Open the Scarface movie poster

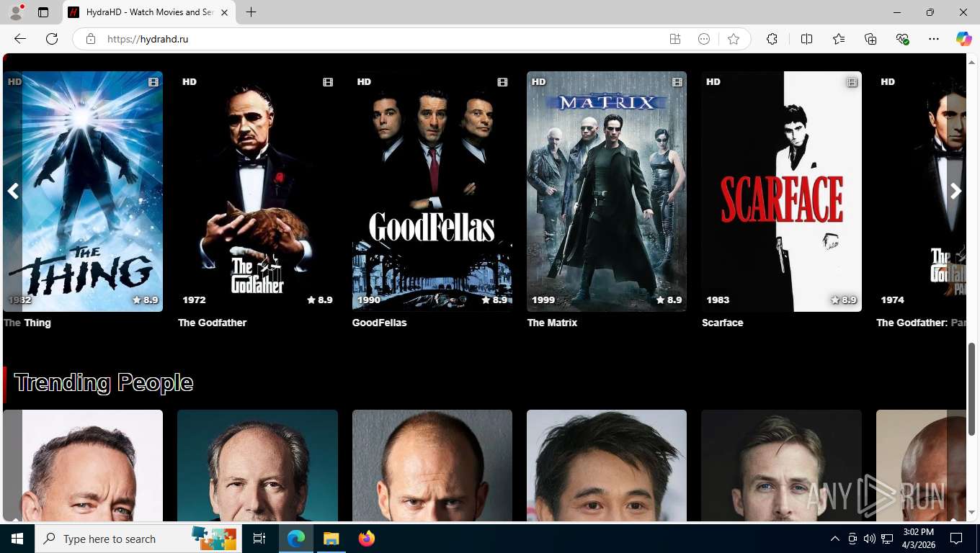(781, 192)
